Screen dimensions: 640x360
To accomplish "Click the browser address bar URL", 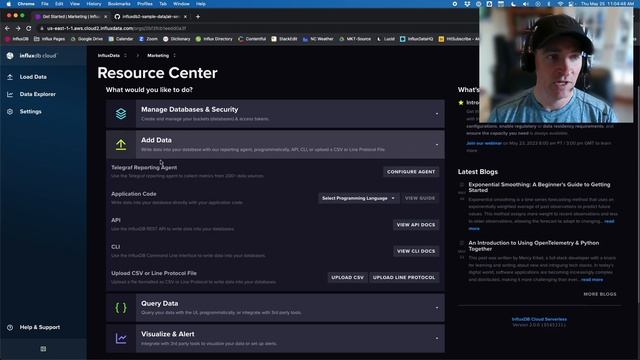I will click(x=116, y=28).
